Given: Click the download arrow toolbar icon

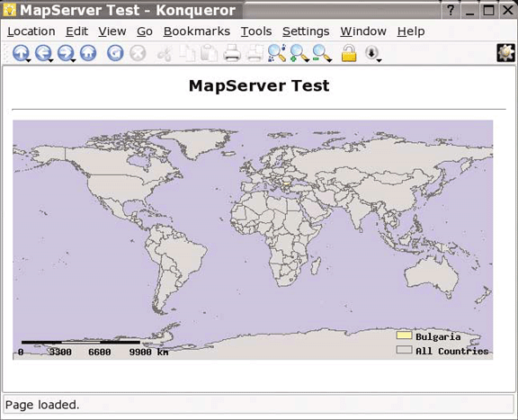Looking at the screenshot, I should click(371, 52).
